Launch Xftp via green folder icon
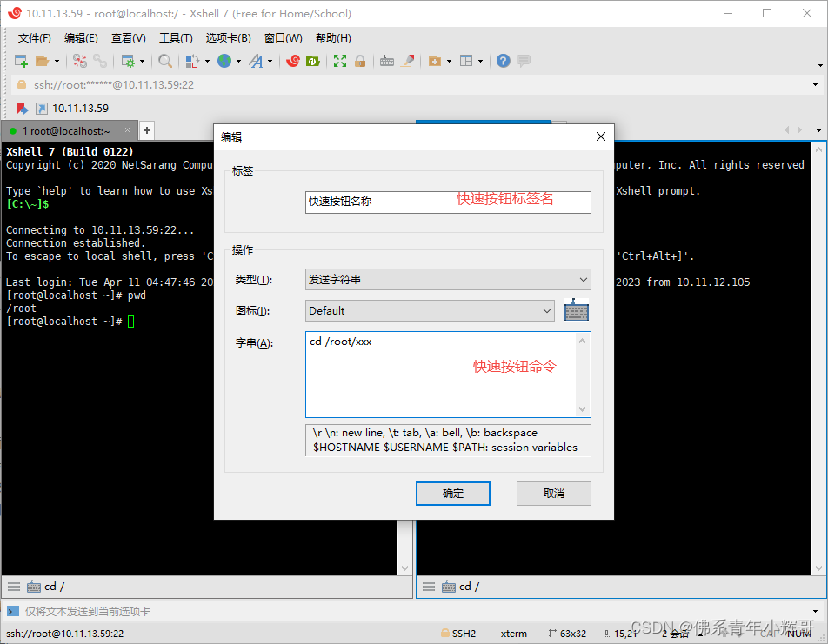 click(313, 61)
